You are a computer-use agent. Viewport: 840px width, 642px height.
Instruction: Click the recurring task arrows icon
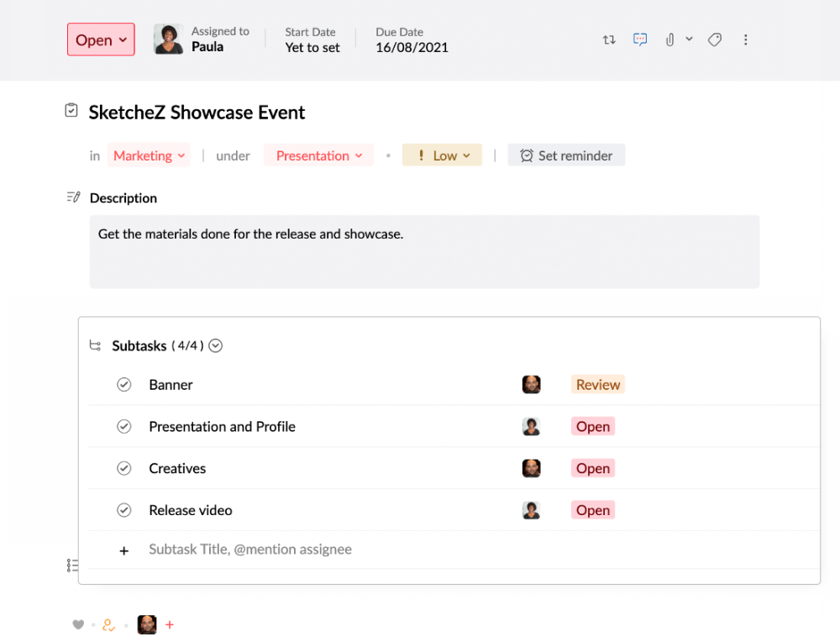(609, 39)
